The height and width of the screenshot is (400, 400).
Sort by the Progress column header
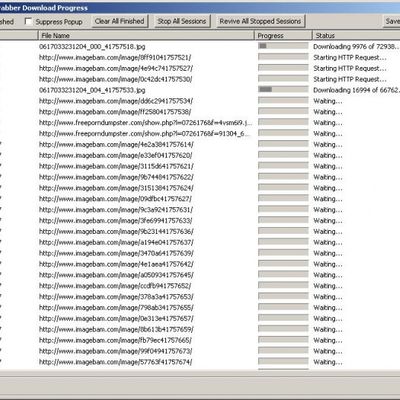pos(283,35)
